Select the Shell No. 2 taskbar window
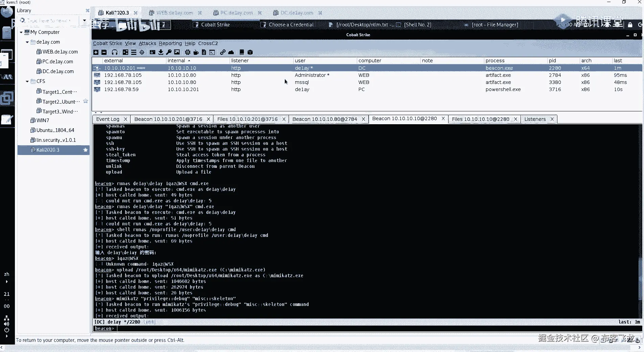 click(414, 25)
